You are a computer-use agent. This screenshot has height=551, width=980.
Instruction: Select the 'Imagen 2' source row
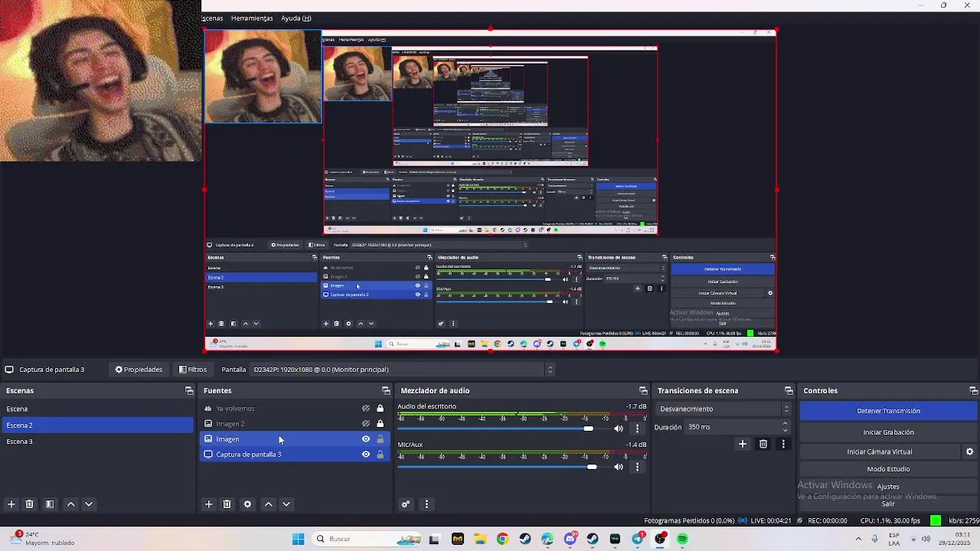coord(295,424)
